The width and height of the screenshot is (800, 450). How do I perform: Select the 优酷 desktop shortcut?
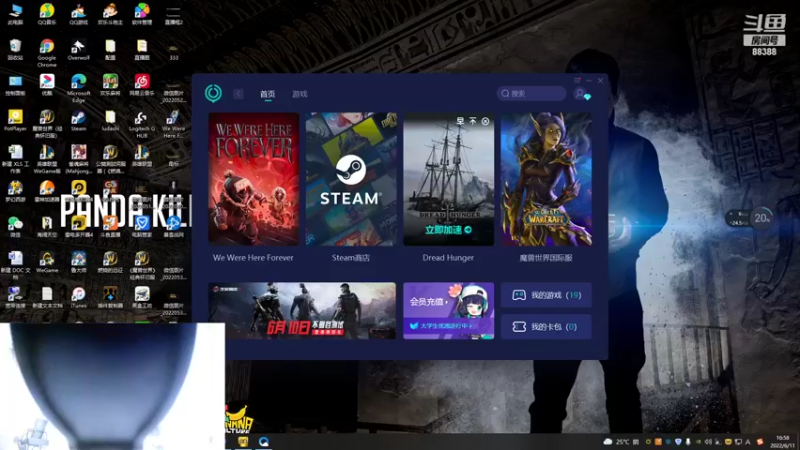click(47, 85)
